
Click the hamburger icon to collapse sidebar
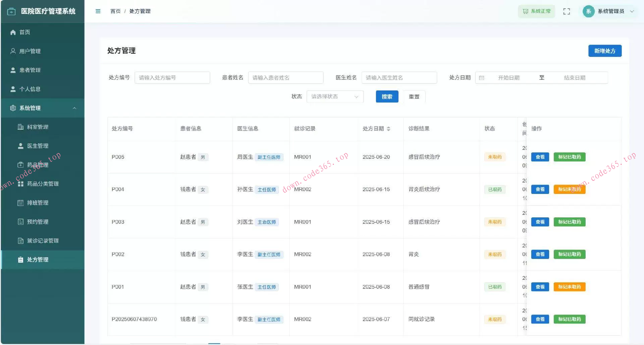(x=98, y=11)
